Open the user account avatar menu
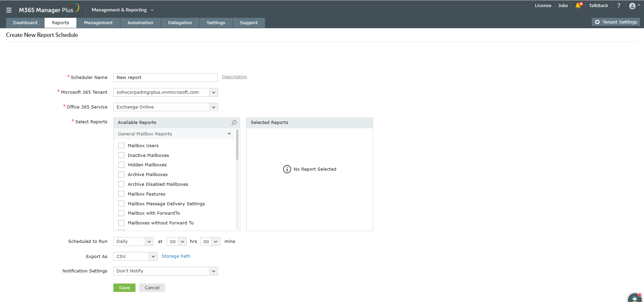This screenshot has height=302, width=644. [x=634, y=6]
